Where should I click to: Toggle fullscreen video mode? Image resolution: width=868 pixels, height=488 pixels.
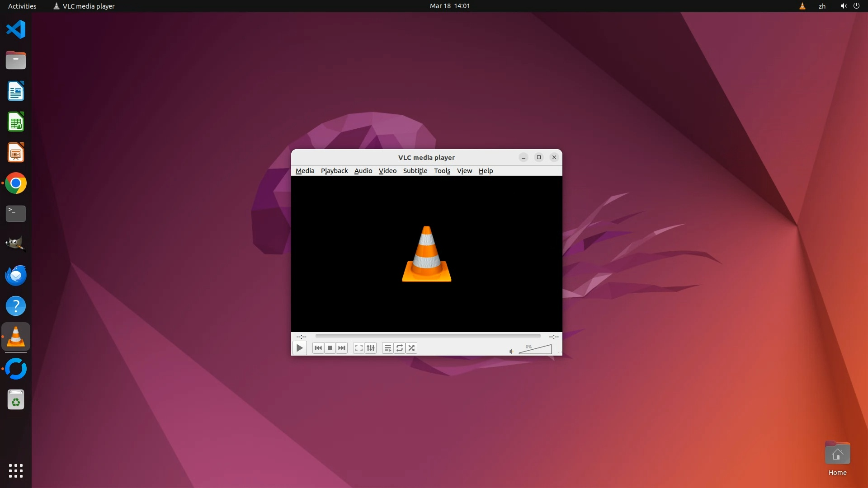pyautogui.click(x=359, y=348)
